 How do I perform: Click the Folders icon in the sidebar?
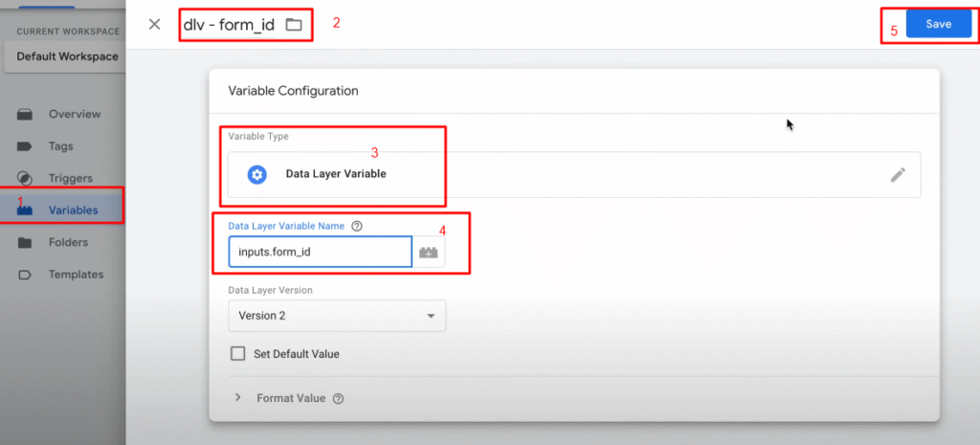pos(26,242)
